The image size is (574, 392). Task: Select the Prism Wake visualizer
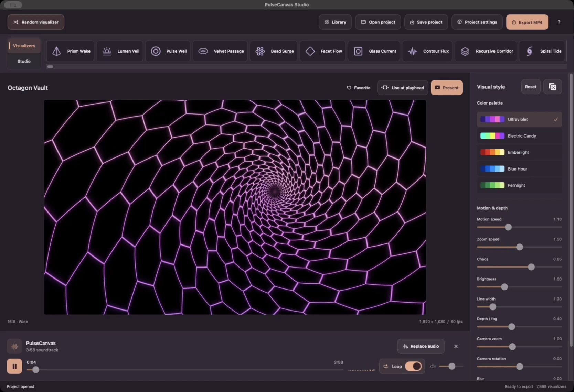(x=71, y=51)
